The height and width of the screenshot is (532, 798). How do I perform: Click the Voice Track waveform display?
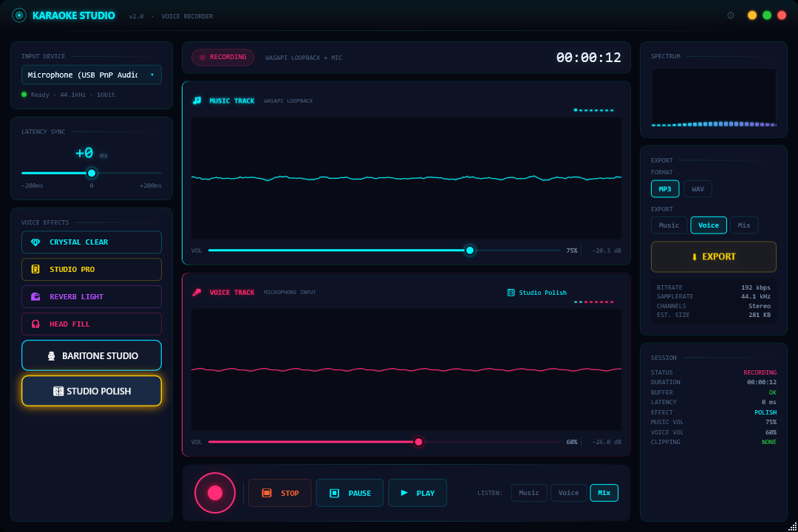406,369
